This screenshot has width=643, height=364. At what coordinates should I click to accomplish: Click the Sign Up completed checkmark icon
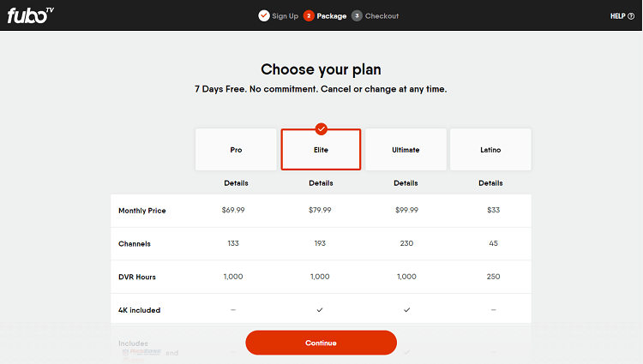click(264, 16)
